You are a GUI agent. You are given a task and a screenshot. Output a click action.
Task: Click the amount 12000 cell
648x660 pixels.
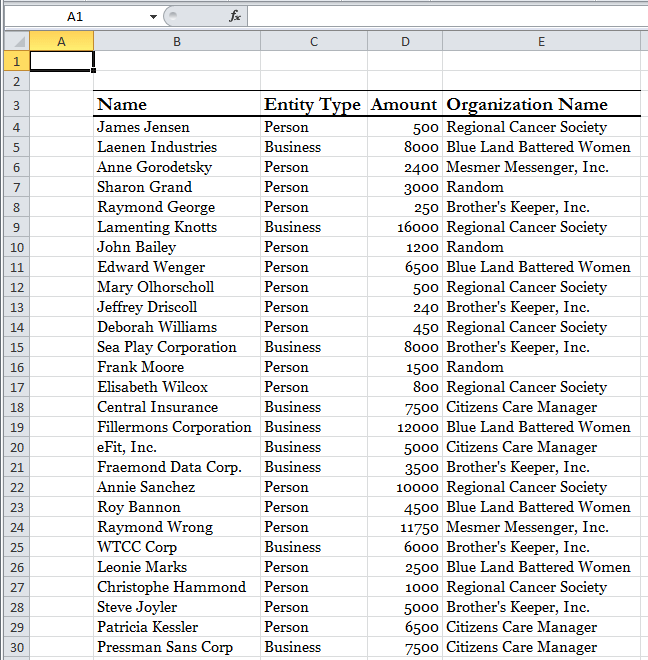(405, 427)
